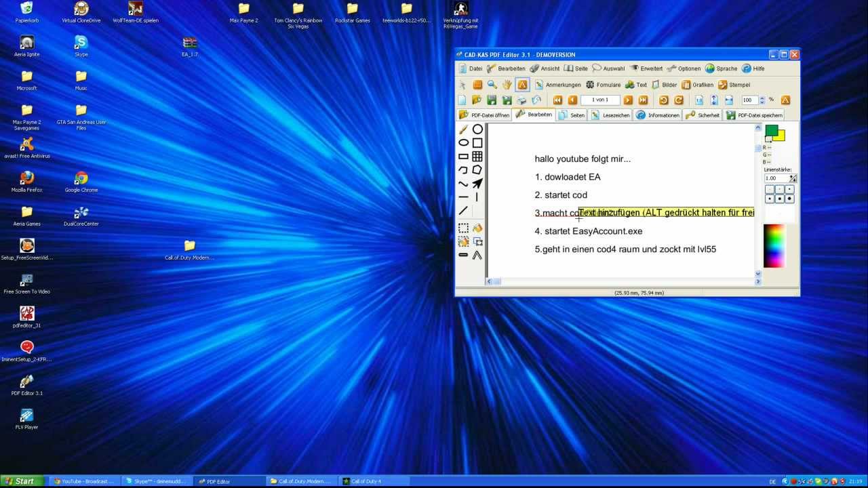The height and width of the screenshot is (488, 868).
Task: Select the square drawing tool
Action: pyautogui.click(x=477, y=142)
